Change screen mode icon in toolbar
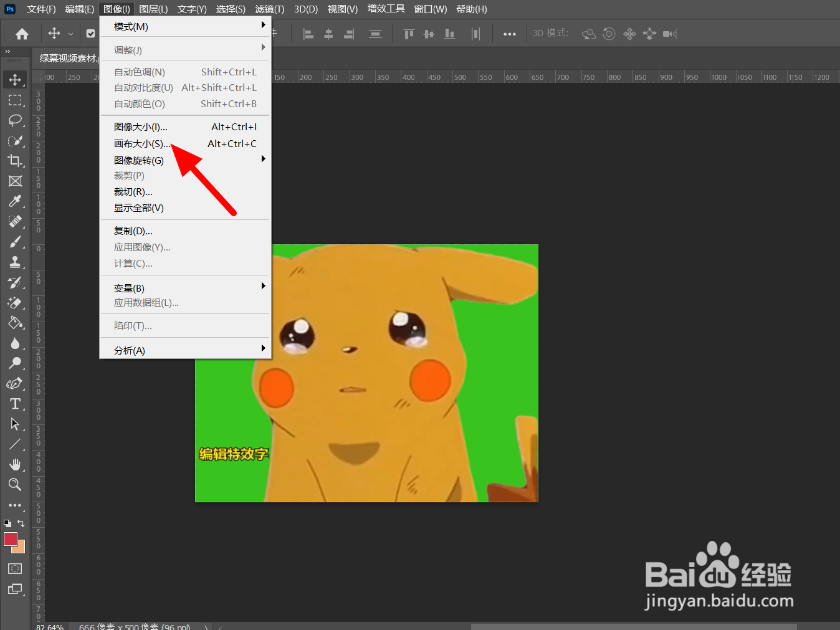This screenshot has width=840, height=630. (15, 589)
